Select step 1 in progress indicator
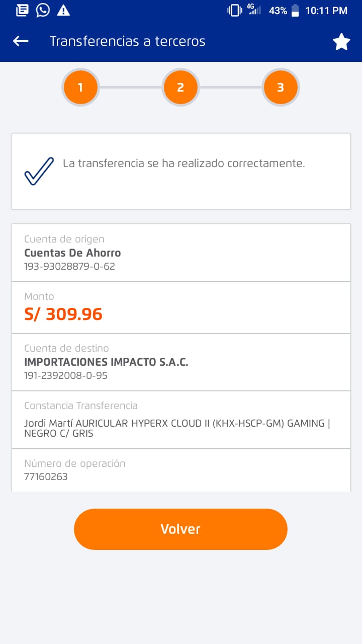The width and height of the screenshot is (362, 644). [80, 88]
